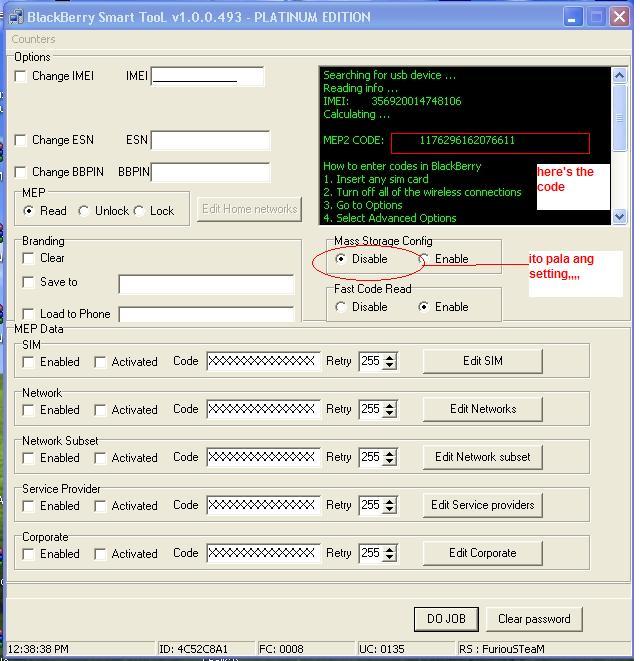The width and height of the screenshot is (640, 661).
Task: Decrease the Service Provider Retry value
Action: coord(390,510)
